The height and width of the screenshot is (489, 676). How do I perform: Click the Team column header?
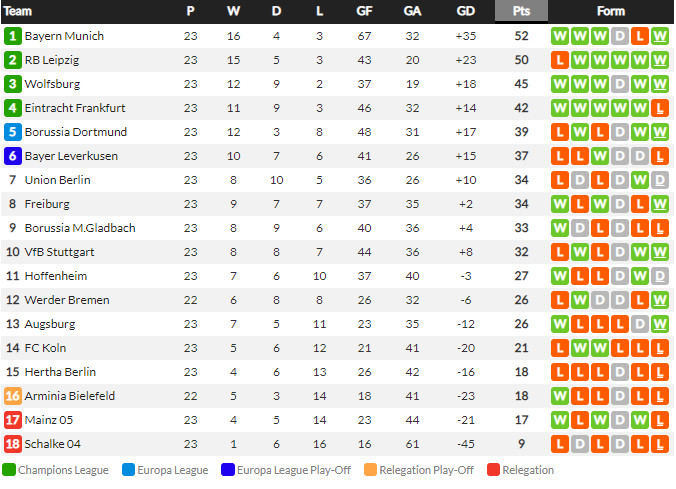pos(18,11)
